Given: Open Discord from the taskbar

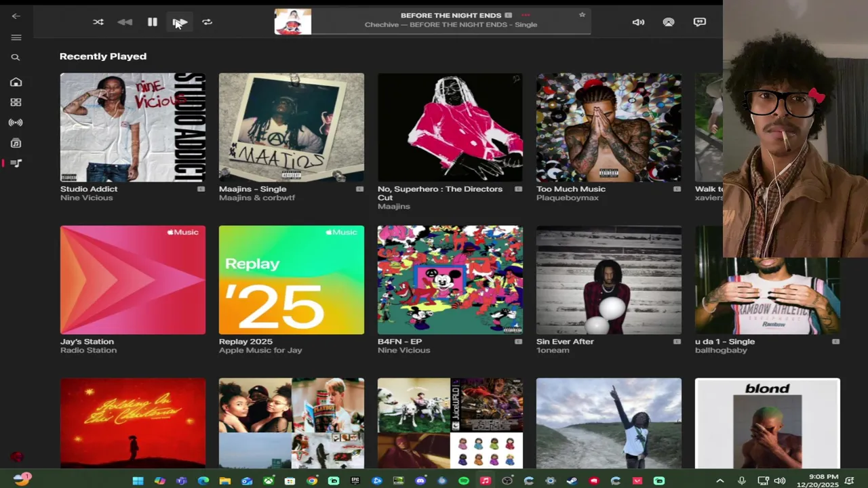Looking at the screenshot, I should (420, 481).
